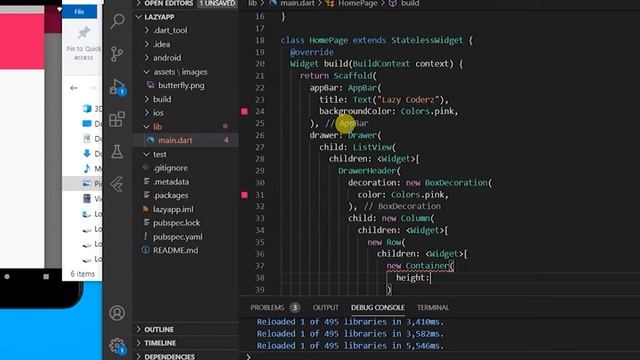Open pubspec.yaml file
Image resolution: width=640 pixels, height=360 pixels.
178,237
